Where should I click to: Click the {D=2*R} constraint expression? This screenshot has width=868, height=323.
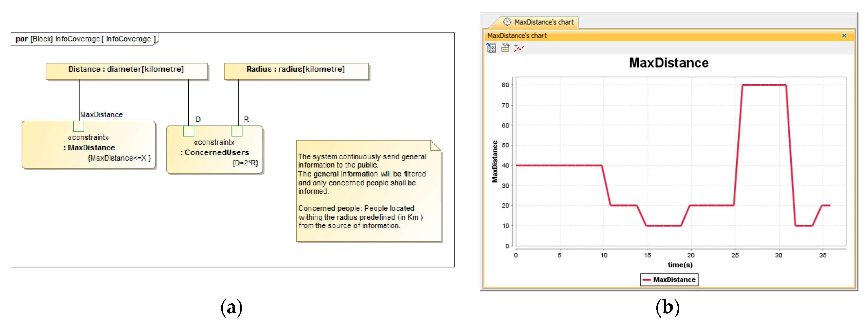[x=245, y=163]
